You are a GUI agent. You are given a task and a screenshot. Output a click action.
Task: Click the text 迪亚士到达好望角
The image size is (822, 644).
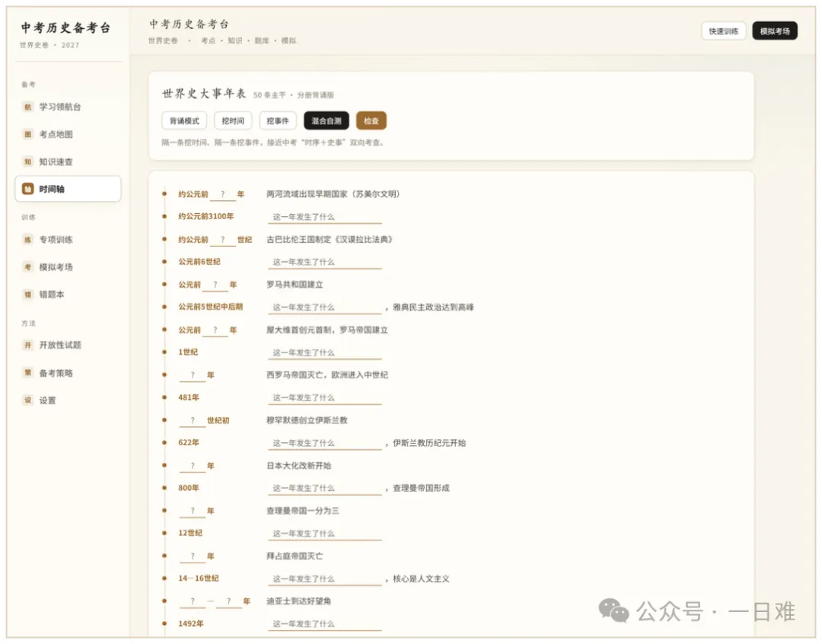[x=299, y=601]
